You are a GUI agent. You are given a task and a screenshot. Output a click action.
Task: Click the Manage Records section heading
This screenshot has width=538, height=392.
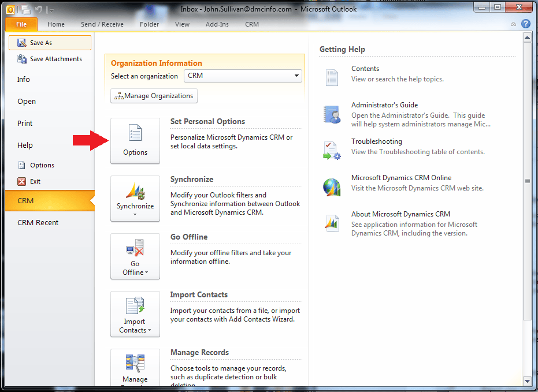(200, 352)
